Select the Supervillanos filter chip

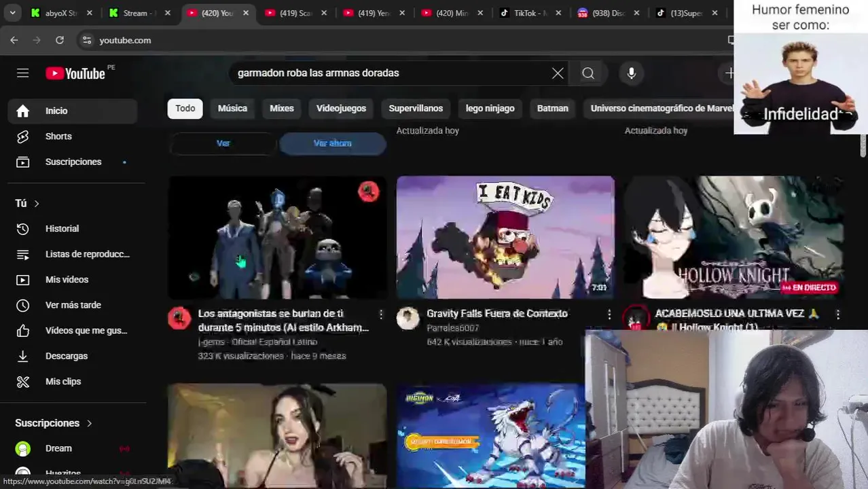416,109
